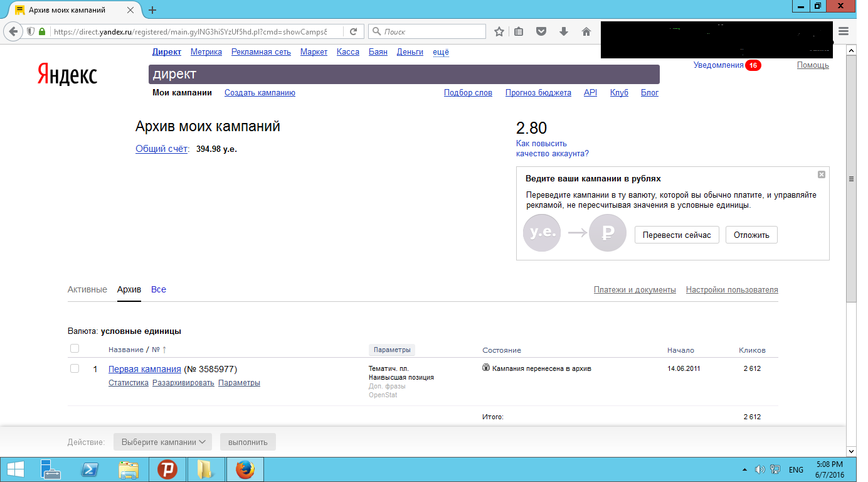The height and width of the screenshot is (482, 868).
Task: Open the red P app in taskbar
Action: [167, 469]
